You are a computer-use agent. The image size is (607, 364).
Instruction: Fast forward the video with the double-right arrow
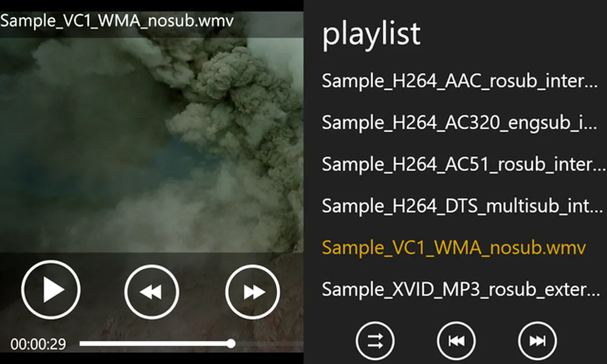point(253,292)
